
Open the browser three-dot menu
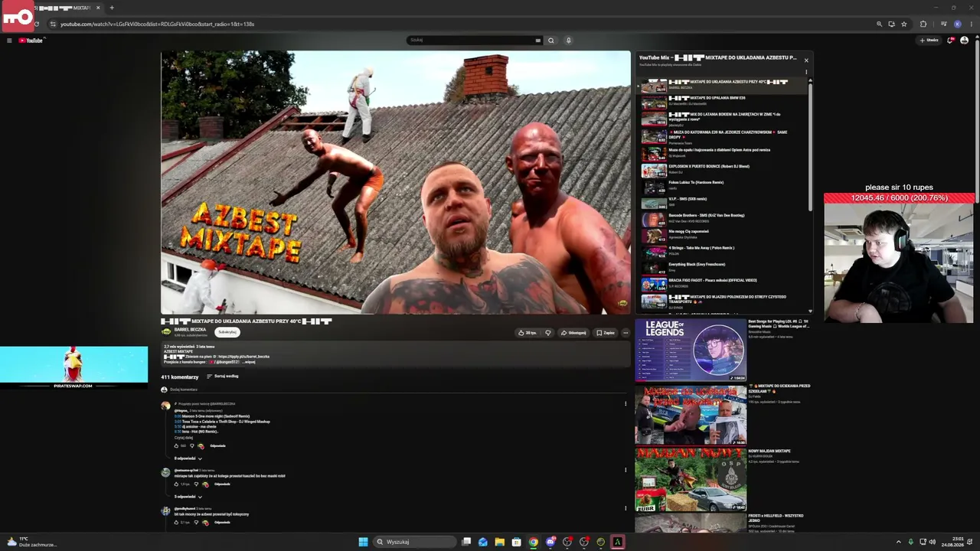coord(972,24)
